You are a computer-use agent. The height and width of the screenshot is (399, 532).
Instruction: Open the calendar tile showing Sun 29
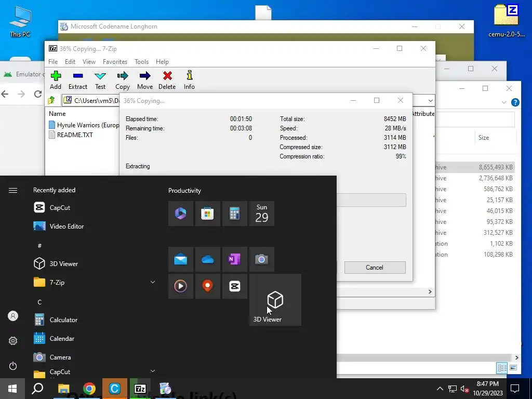coord(262,214)
